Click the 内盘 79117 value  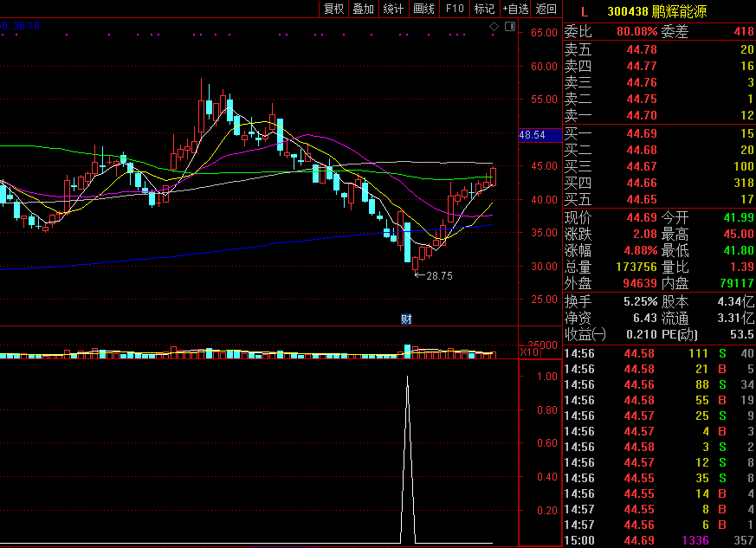coord(737,283)
